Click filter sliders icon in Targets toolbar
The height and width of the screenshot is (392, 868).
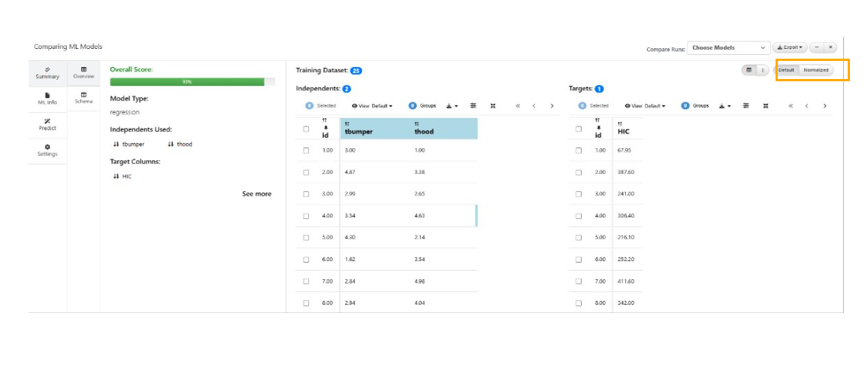[746, 106]
